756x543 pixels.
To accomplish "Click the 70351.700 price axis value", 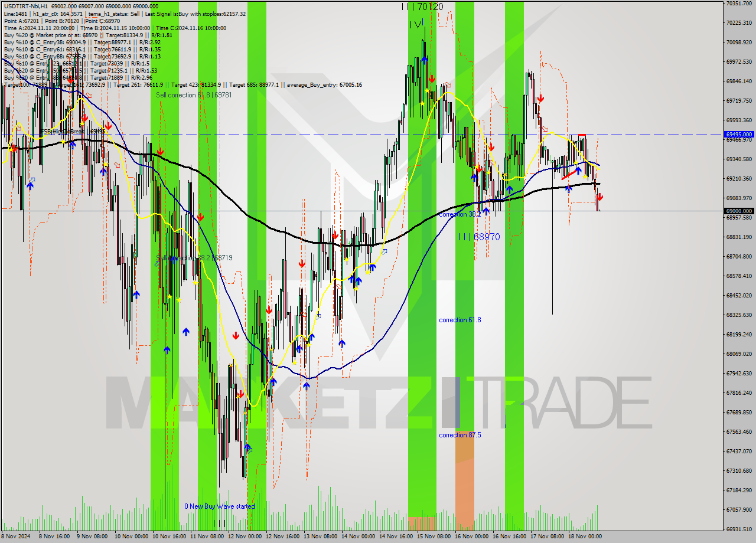I will coord(739,4).
